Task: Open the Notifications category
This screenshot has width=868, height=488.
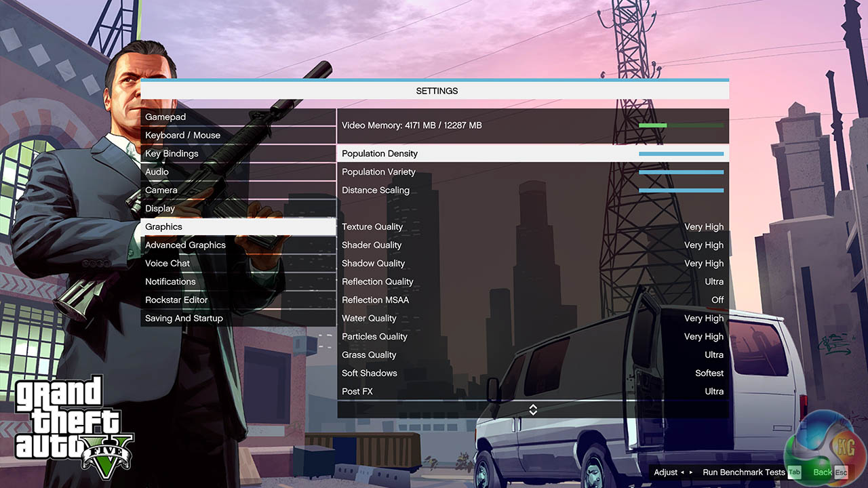Action: (x=238, y=282)
